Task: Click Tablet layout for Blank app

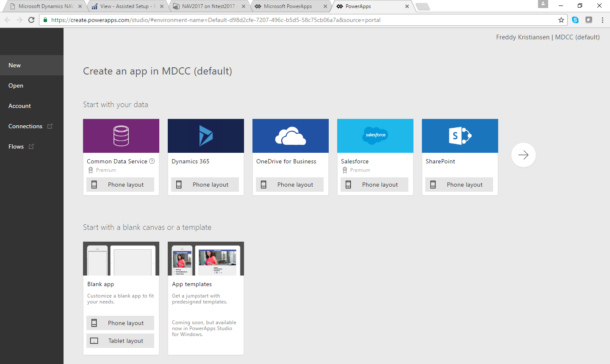Action: pos(120,341)
